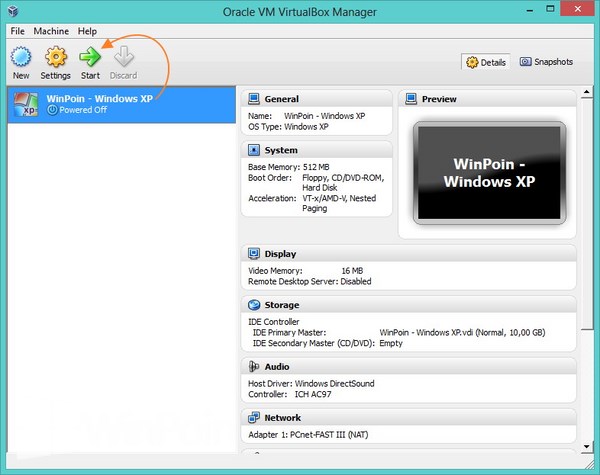
Task: Click the Storage section disk icon
Action: tap(254, 305)
